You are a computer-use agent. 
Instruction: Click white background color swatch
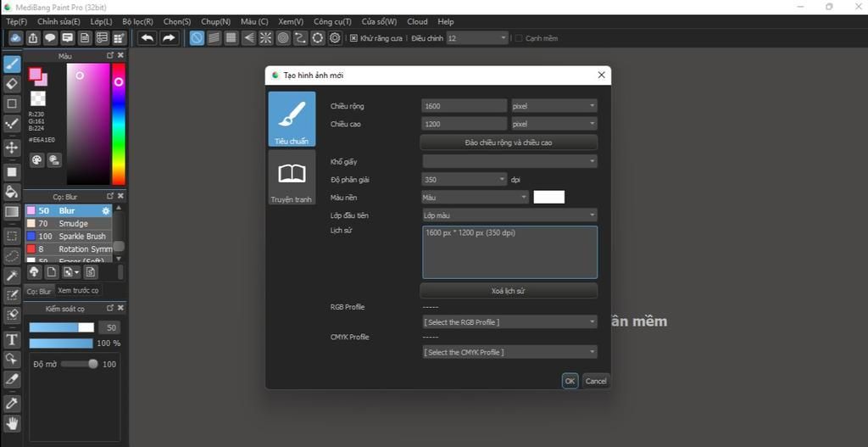pos(549,197)
